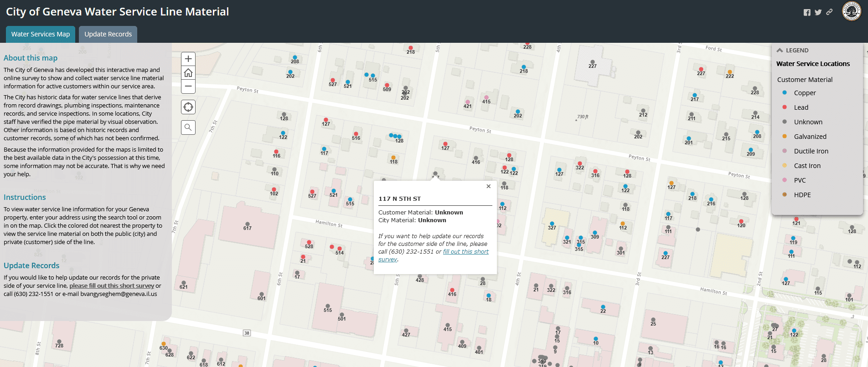The image size is (868, 367).
Task: Click the HDPE legend swatch
Action: (x=785, y=194)
